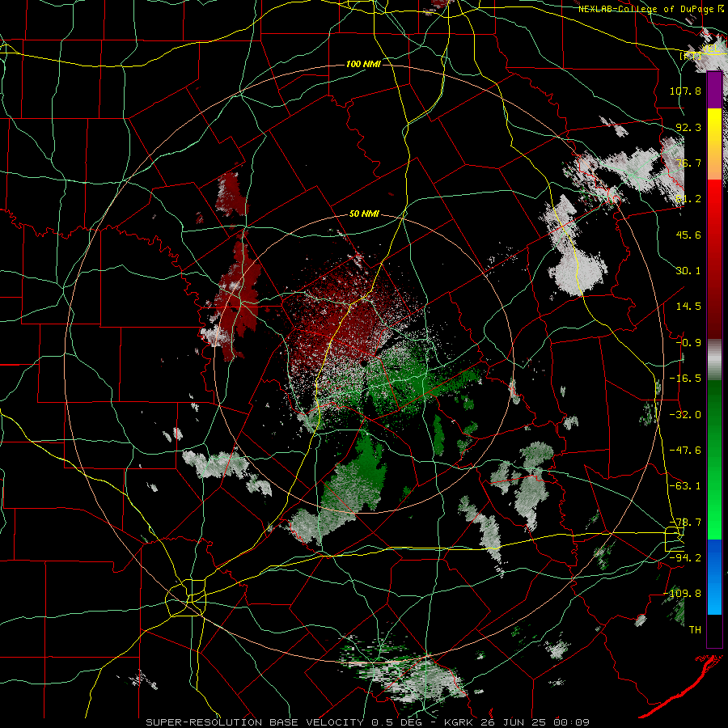This screenshot has height=728, width=728.
Task: Click the TH threshold label
Action: pos(695,630)
